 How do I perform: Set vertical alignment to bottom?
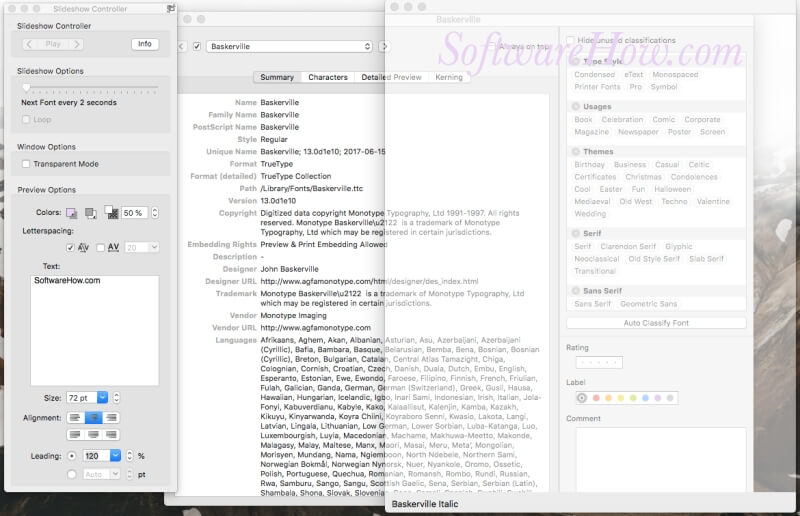pos(111,435)
